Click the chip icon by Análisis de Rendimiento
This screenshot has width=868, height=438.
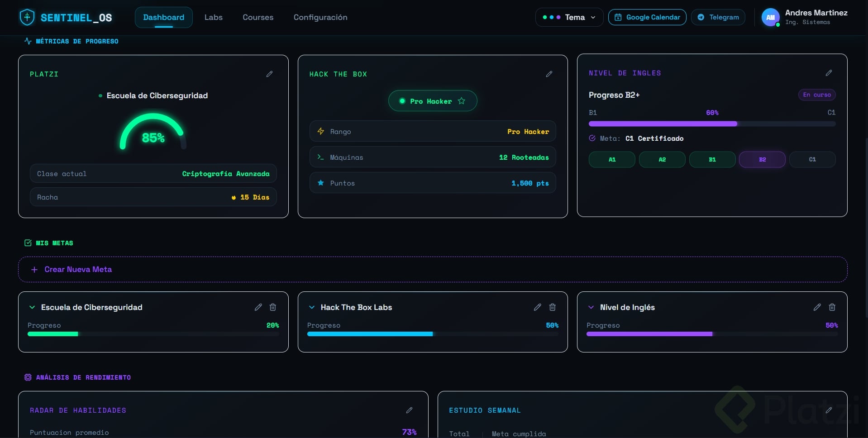pos(28,377)
